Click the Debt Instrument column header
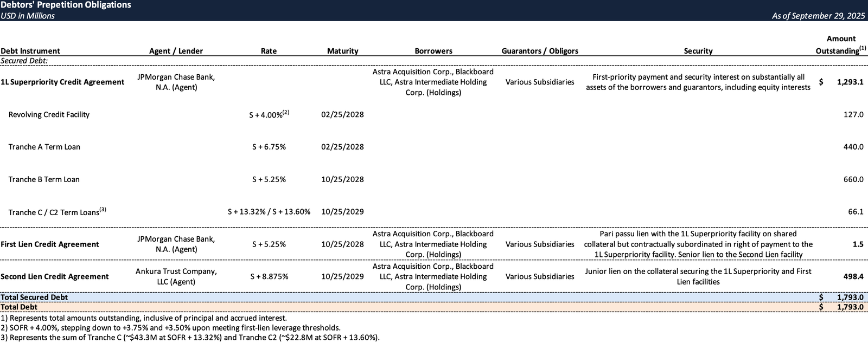The image size is (868, 343). 30,51
